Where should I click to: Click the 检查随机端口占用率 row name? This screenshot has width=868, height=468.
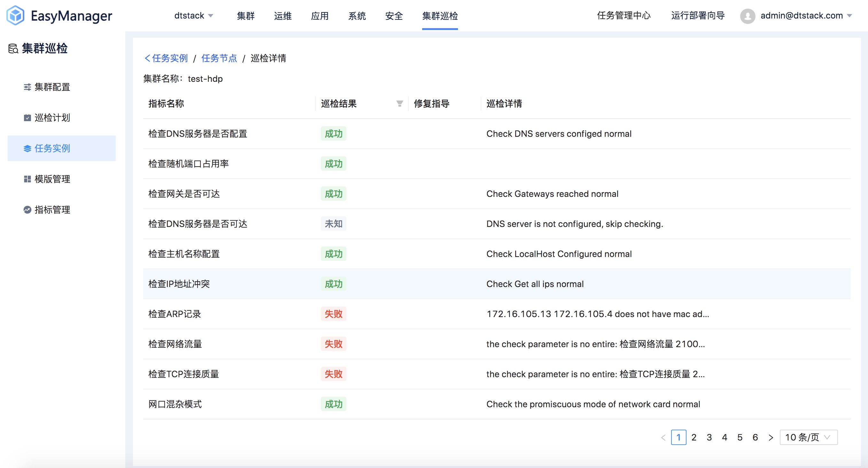[x=189, y=164]
